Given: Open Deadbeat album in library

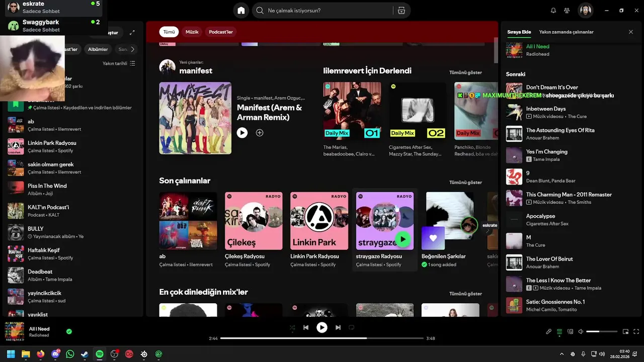Looking at the screenshot, I should (74, 275).
